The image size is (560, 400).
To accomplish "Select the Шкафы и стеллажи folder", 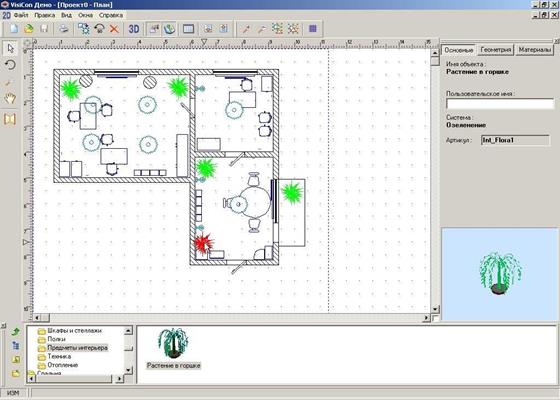I will (x=70, y=331).
